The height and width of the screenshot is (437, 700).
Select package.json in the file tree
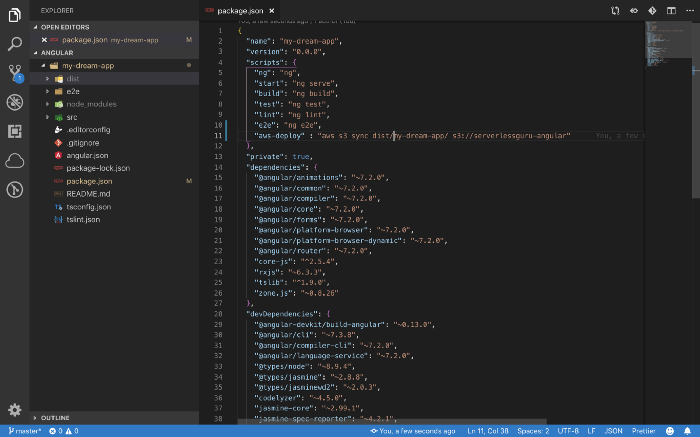[89, 181]
